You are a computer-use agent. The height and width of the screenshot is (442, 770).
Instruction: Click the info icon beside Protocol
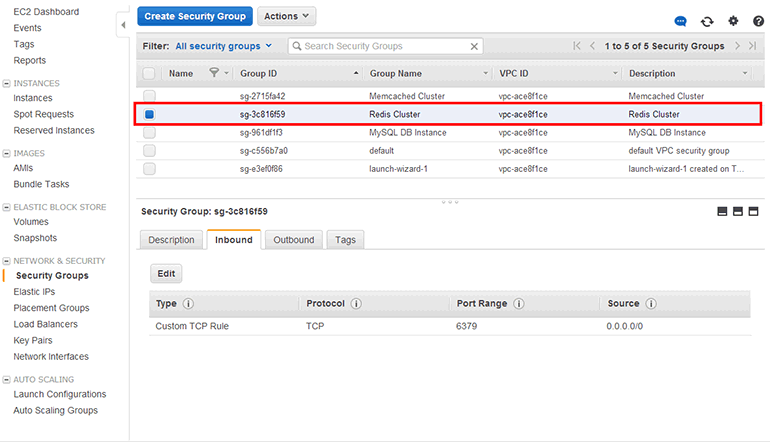coord(356,304)
